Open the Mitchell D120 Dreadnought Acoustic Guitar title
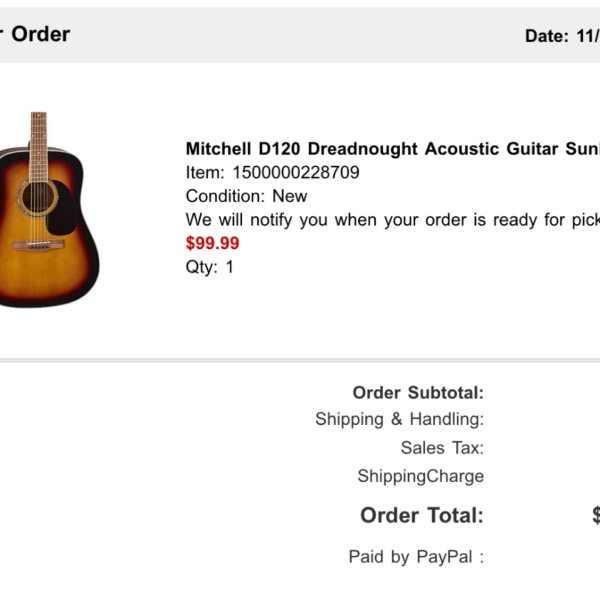Image resolution: width=600 pixels, height=600 pixels. click(393, 149)
